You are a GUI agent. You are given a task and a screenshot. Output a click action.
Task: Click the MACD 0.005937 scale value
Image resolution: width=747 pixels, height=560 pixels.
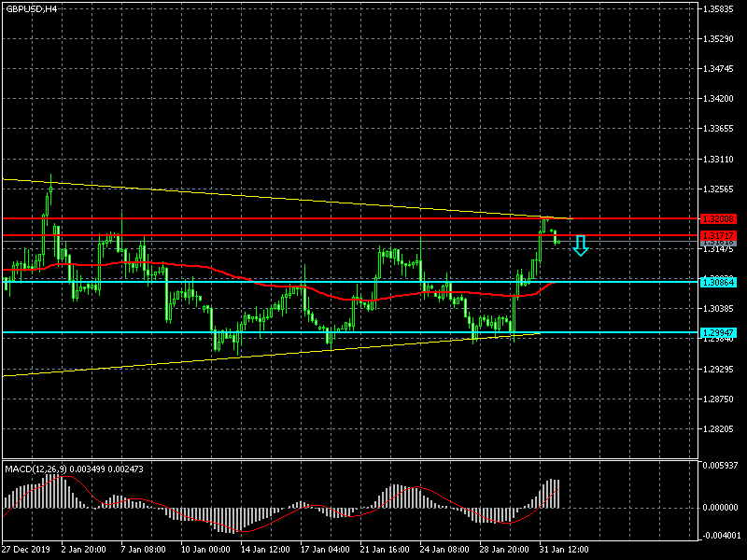point(720,465)
